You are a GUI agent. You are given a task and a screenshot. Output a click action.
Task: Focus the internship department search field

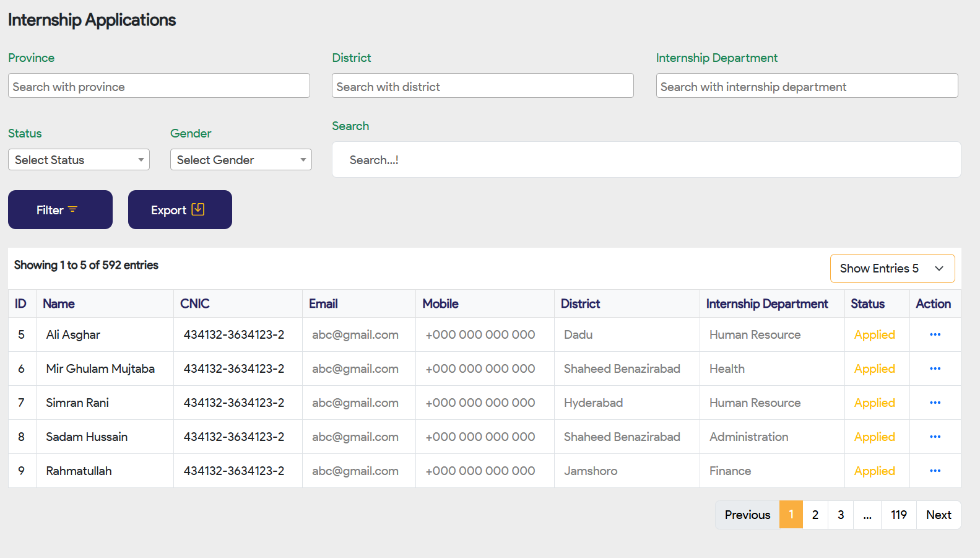[807, 86]
